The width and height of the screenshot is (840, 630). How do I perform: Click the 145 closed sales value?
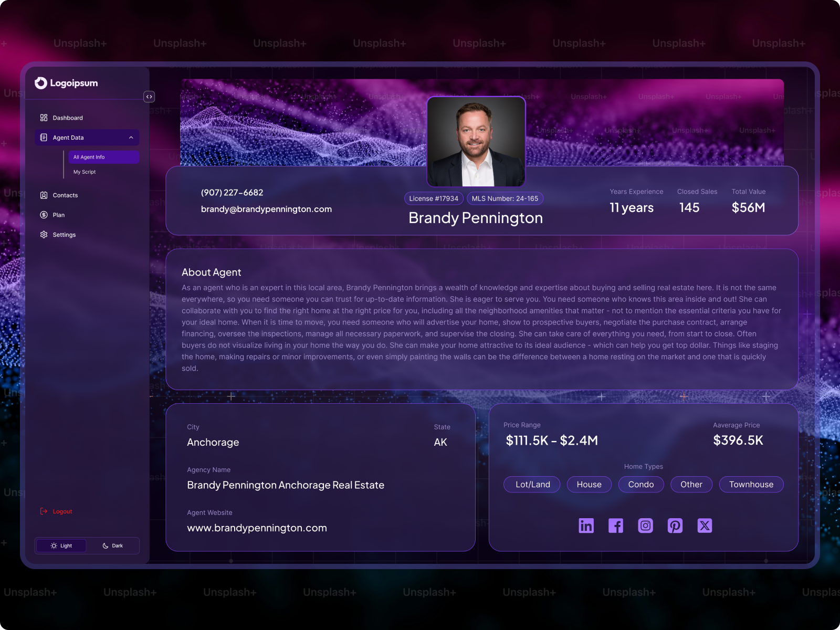[x=689, y=207]
